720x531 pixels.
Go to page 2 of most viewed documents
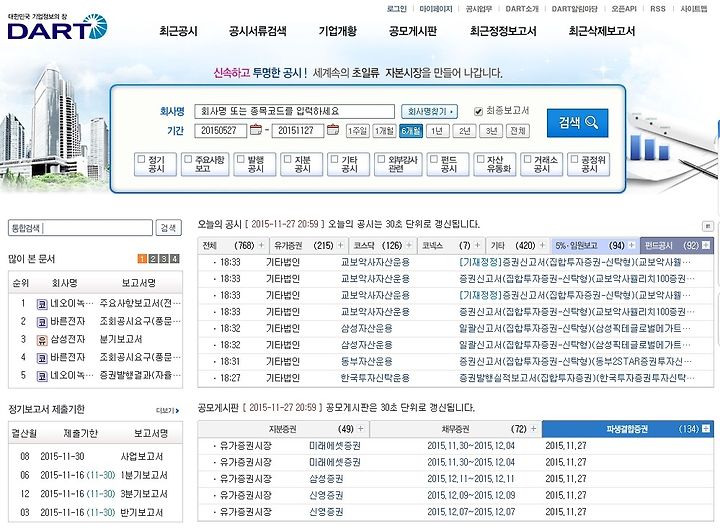pos(153,259)
